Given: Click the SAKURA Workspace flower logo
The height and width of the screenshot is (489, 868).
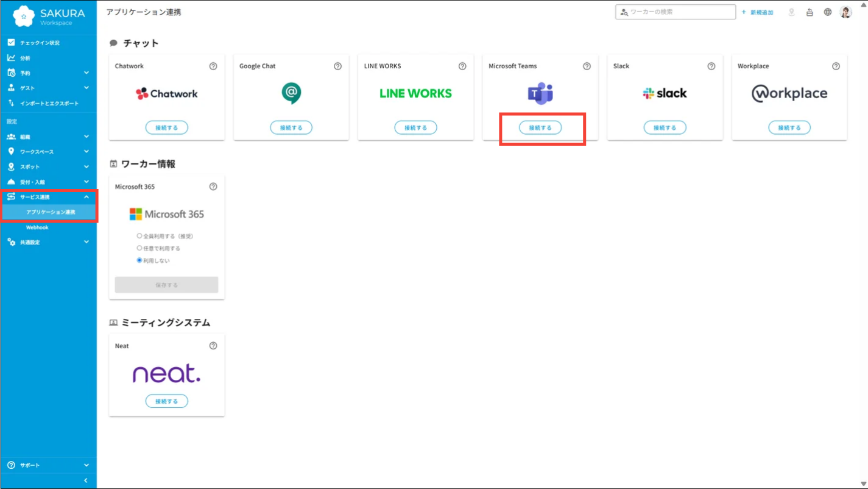Looking at the screenshot, I should 24,16.
